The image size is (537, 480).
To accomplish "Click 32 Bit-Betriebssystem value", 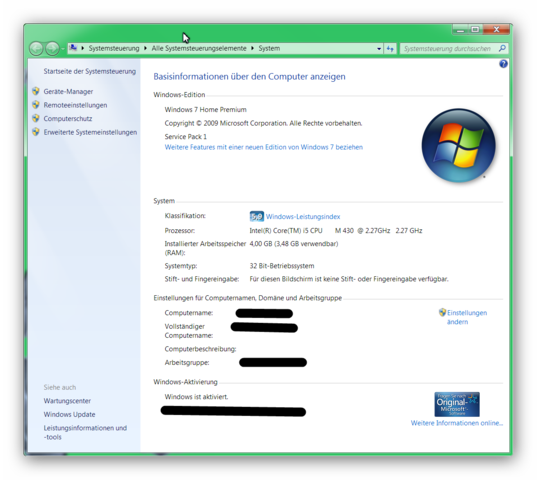I will (282, 266).
